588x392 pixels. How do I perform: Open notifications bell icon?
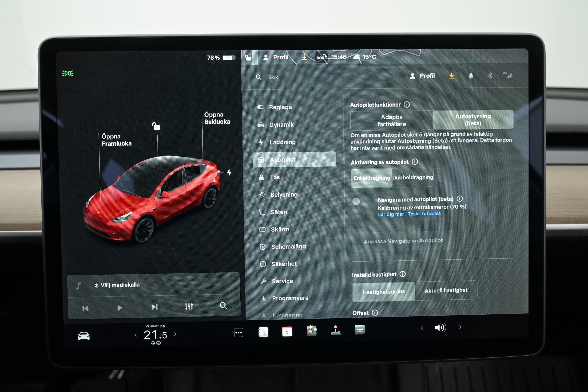pos(471,76)
